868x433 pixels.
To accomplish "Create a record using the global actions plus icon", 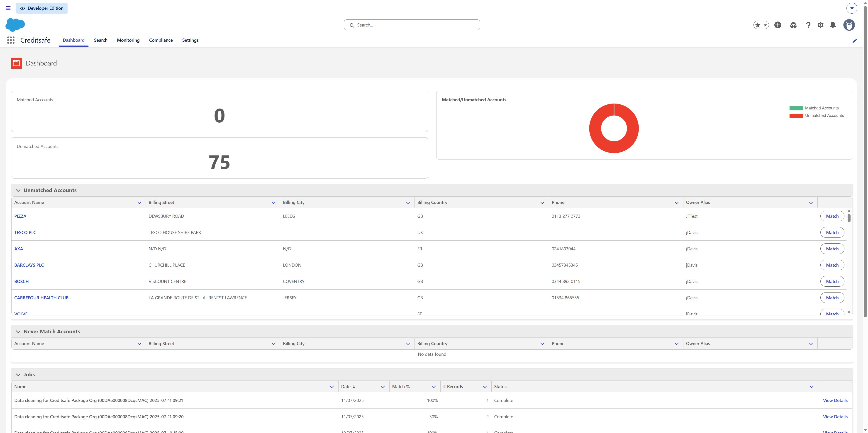I will click(x=778, y=25).
